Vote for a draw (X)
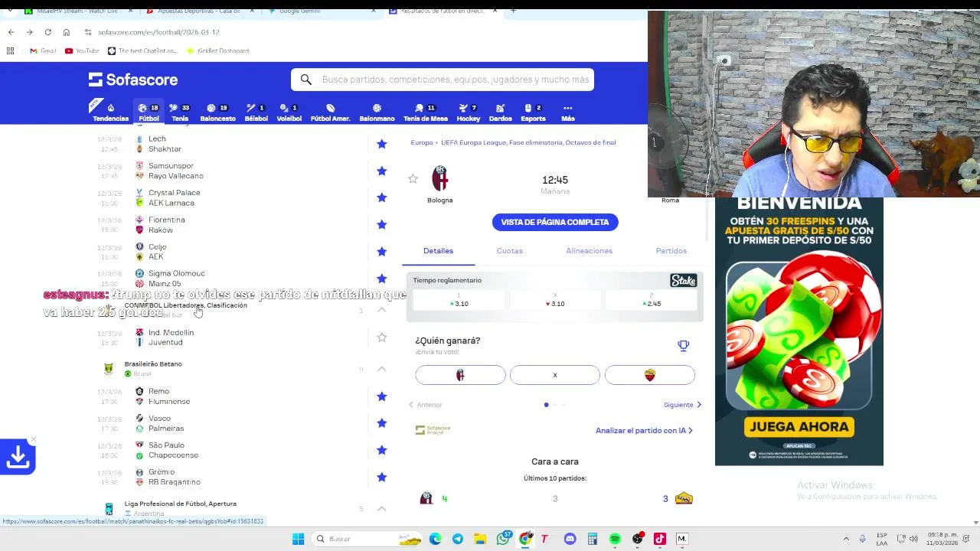The image size is (980, 551). click(x=555, y=375)
